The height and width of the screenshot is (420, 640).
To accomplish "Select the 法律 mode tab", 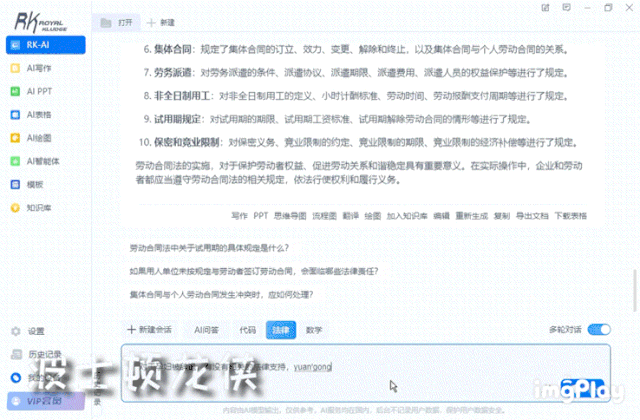I will coord(281,330).
